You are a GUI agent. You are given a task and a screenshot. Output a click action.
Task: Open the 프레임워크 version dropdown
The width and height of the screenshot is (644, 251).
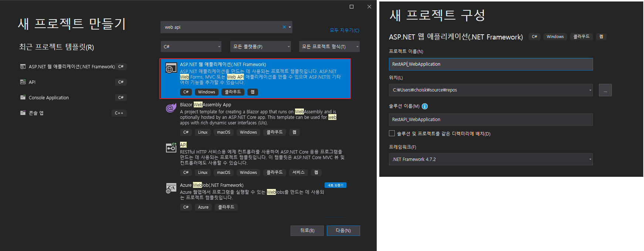tap(491, 159)
